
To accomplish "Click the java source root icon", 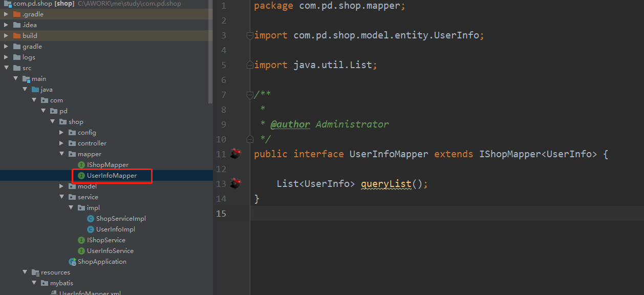I will pyautogui.click(x=35, y=90).
